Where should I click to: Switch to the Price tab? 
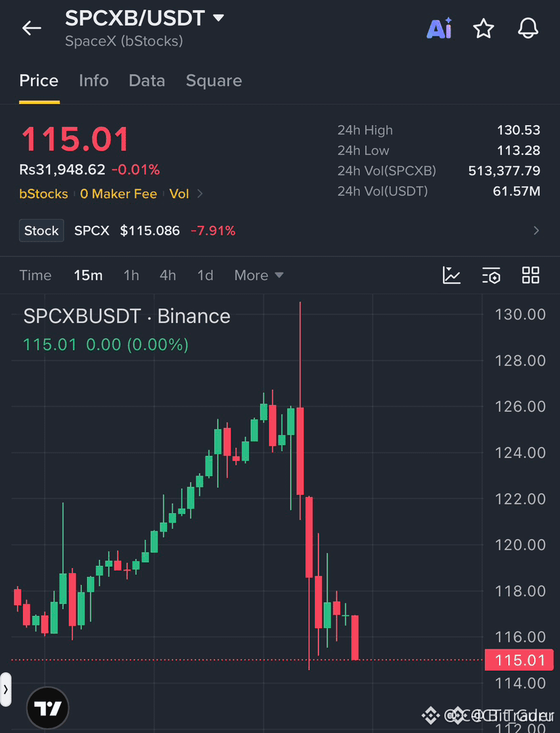(39, 80)
